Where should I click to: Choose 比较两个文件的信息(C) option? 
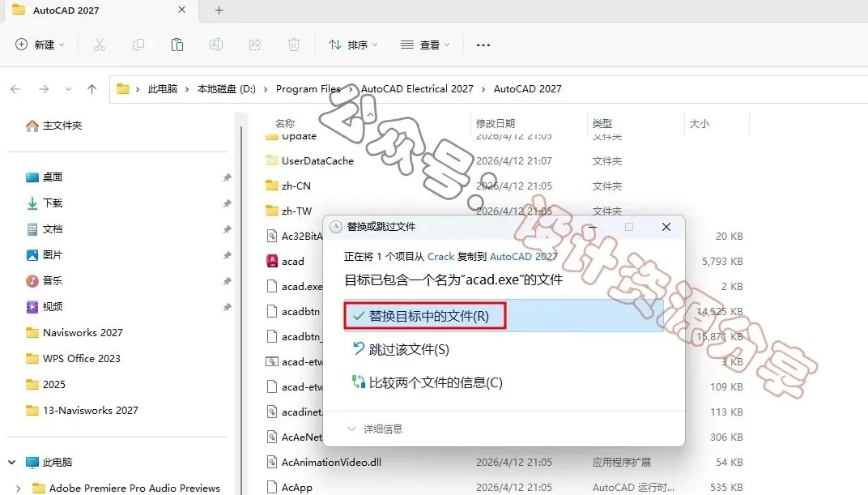point(428,382)
